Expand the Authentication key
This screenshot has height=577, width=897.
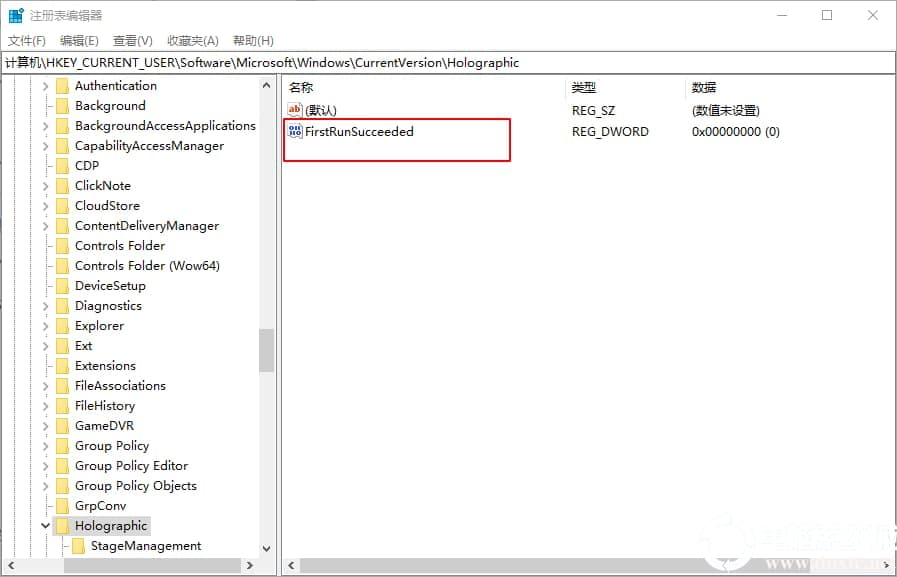point(46,85)
